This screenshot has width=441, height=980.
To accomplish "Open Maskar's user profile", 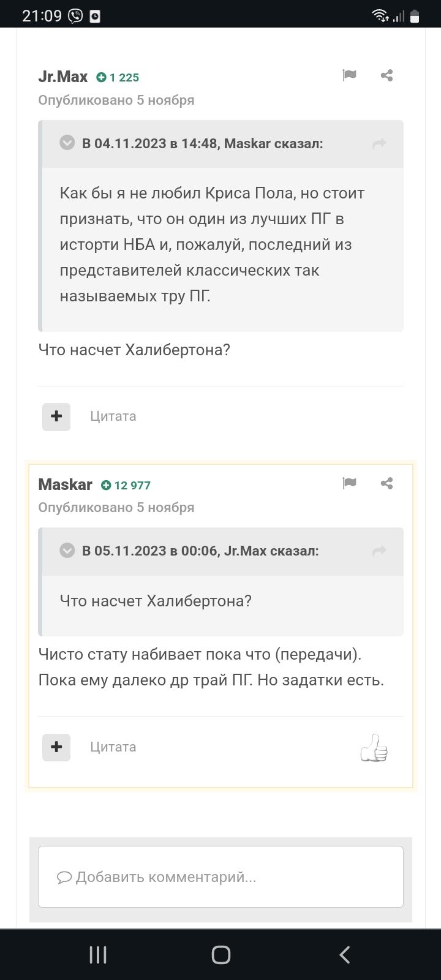I will pyautogui.click(x=65, y=484).
